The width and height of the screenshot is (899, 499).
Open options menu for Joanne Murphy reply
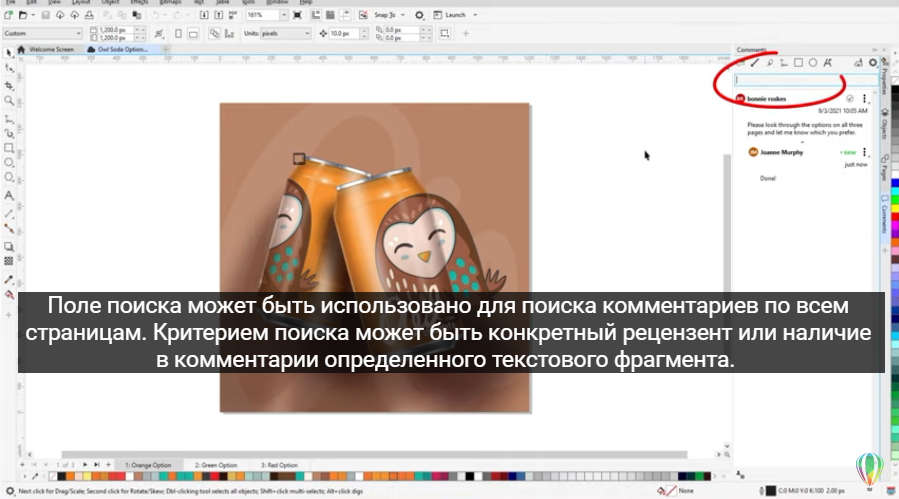pos(865,152)
